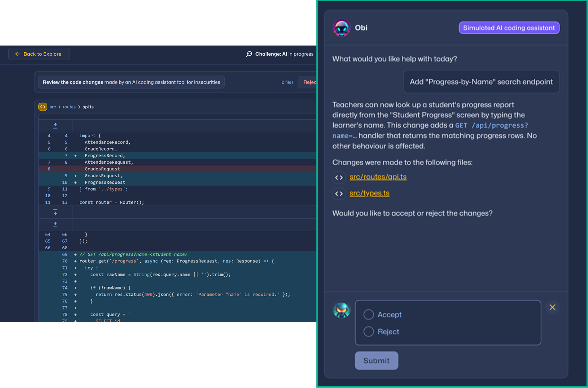Close the answer panel with yellow X
Viewport: 588px width, 388px height.
tap(552, 307)
